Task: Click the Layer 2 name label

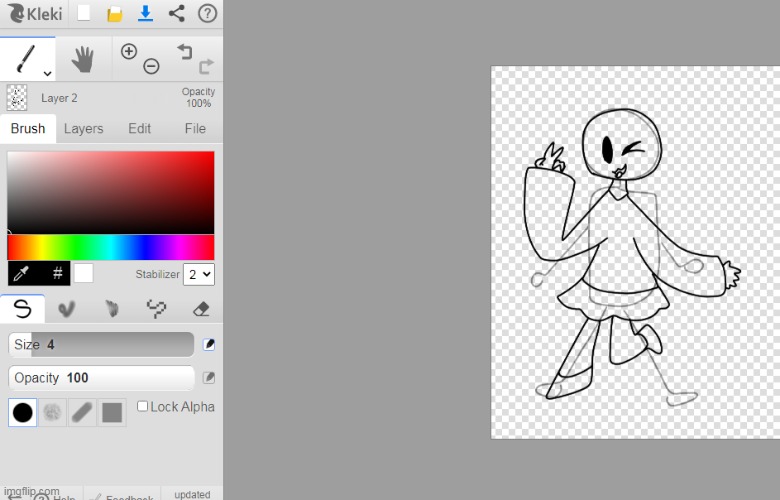Action: pyautogui.click(x=59, y=98)
